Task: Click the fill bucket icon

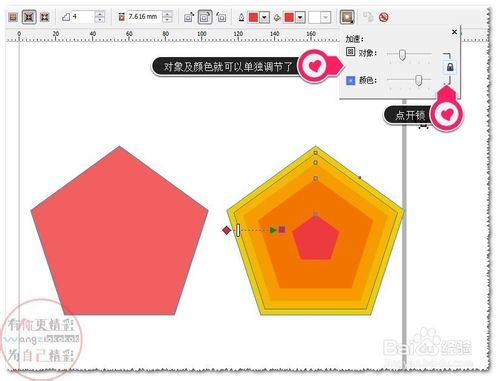Action: point(277,18)
